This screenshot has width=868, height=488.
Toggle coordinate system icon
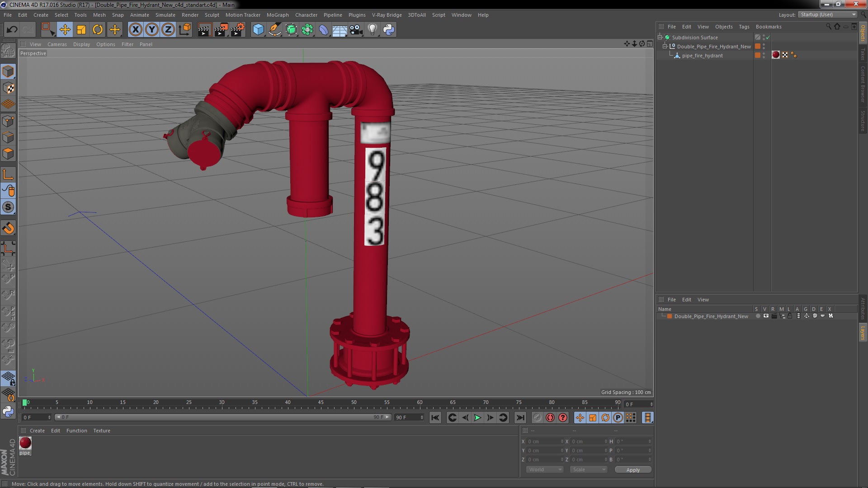pyautogui.click(x=184, y=30)
